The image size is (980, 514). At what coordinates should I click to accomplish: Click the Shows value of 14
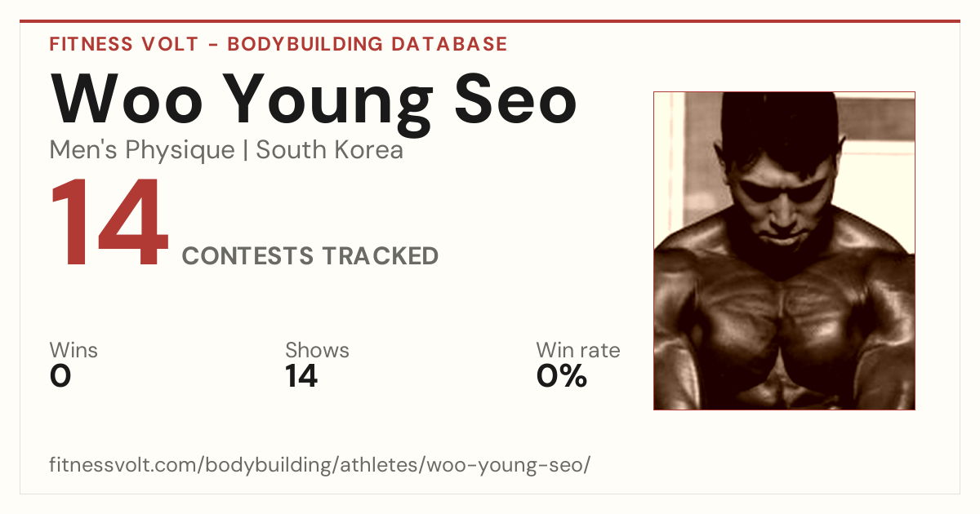[301, 376]
